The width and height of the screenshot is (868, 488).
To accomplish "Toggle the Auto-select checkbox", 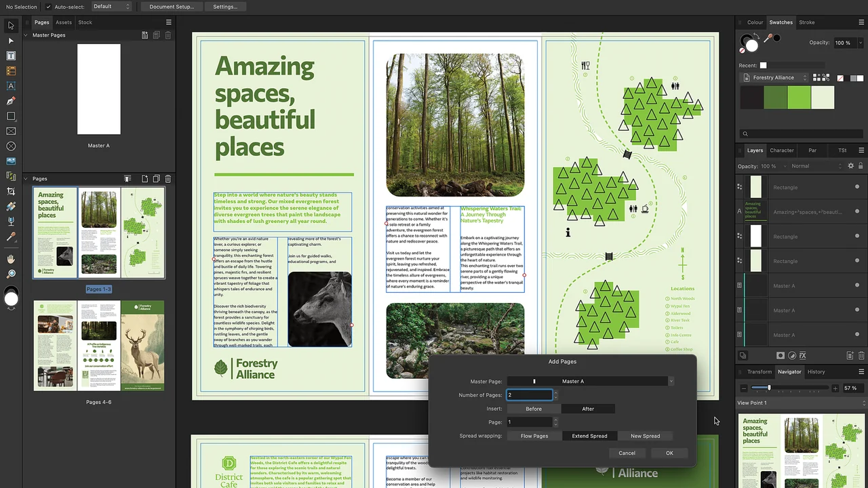I will point(48,7).
